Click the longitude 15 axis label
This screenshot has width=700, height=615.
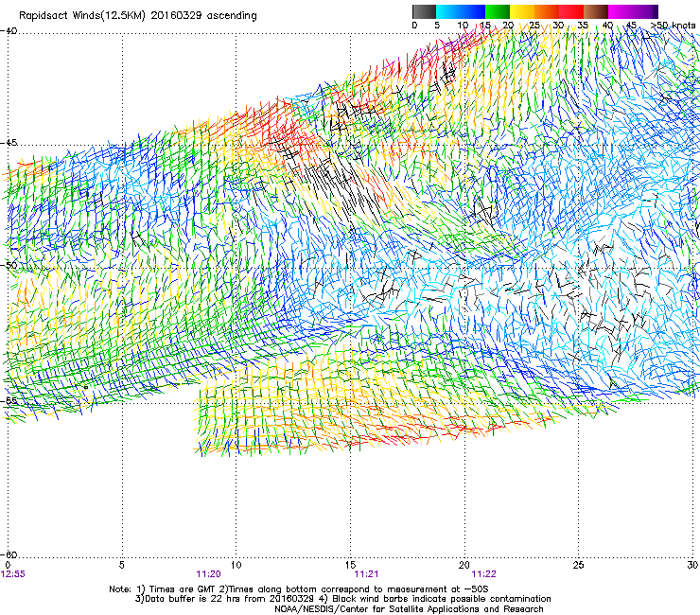coord(350,565)
